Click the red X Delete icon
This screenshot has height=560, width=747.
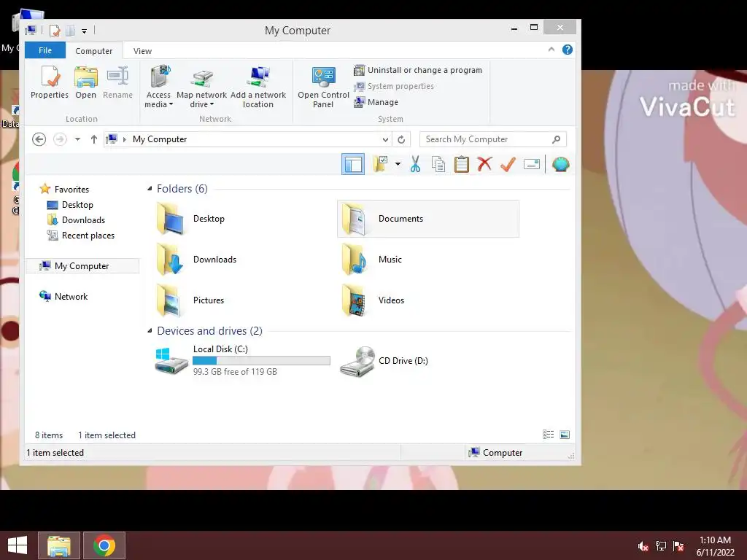[x=484, y=164]
